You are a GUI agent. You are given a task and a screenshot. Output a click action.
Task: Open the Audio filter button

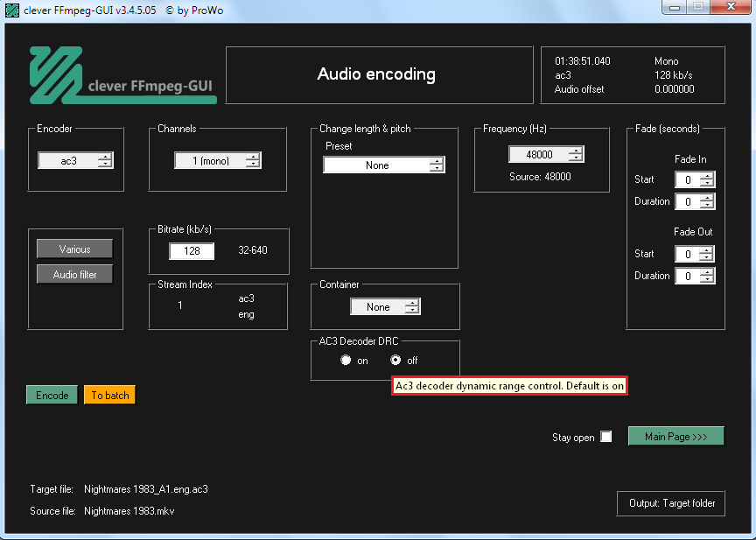(x=74, y=274)
